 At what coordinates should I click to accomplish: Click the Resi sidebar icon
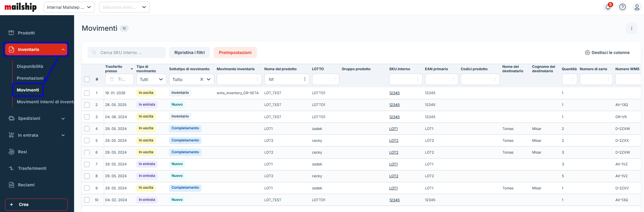(x=11, y=152)
